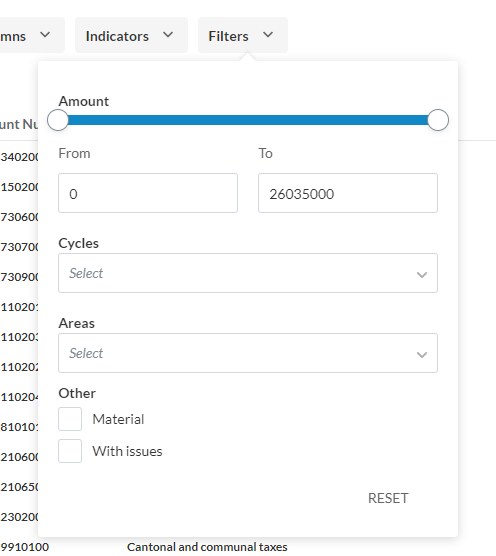Viewport: 496px width, 556px height.
Task: Open the Filters dropdown button
Action: [x=243, y=35]
